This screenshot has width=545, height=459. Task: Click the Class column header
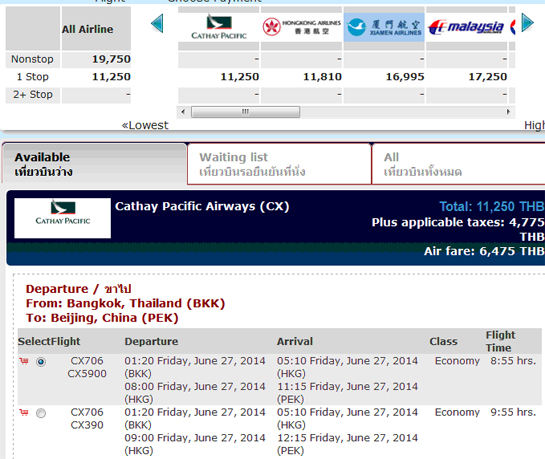[x=443, y=342]
